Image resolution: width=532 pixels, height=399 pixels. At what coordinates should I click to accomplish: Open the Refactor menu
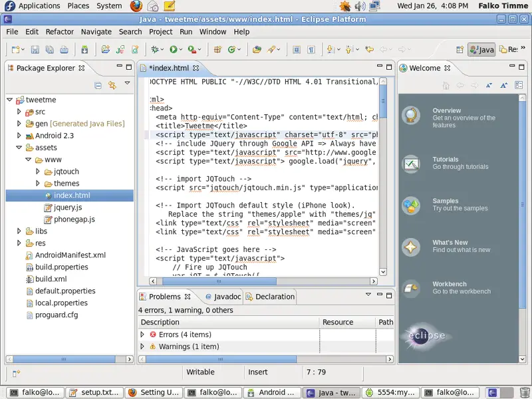point(60,31)
